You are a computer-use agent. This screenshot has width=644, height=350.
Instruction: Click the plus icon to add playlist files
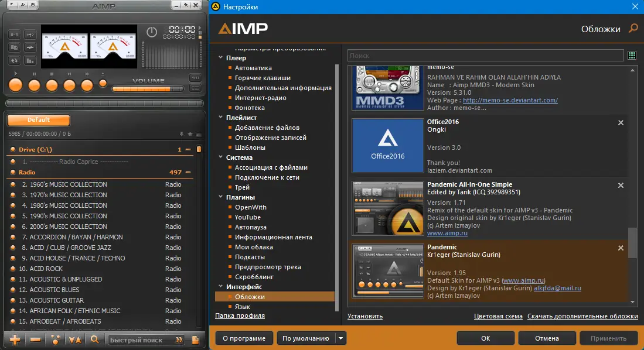click(x=16, y=339)
